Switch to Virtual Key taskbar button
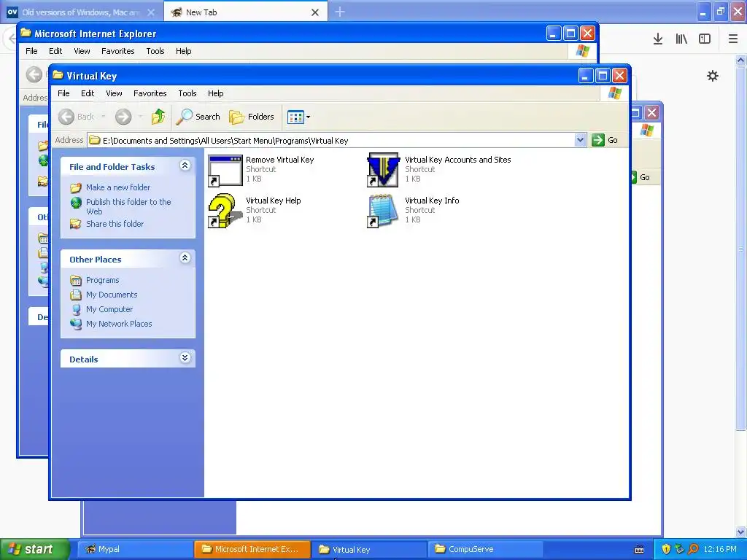Image resolution: width=747 pixels, height=560 pixels. pyautogui.click(x=369, y=549)
